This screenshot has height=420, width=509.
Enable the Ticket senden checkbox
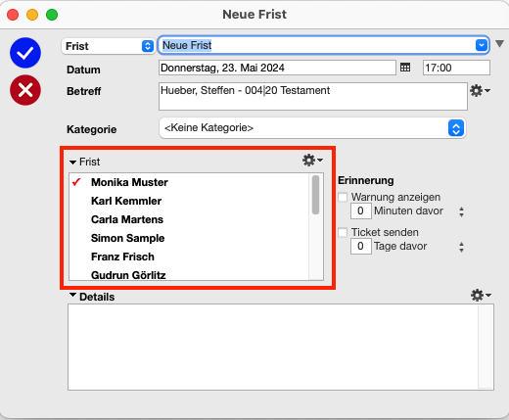[x=343, y=232]
